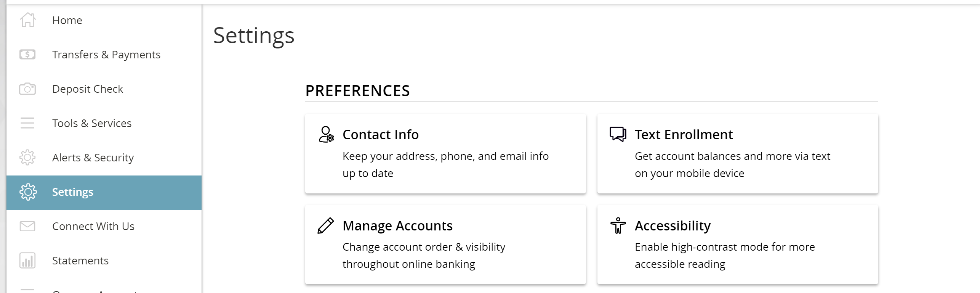This screenshot has height=293, width=980.
Task: Click the Accessibility figure icon
Action: [x=618, y=225]
